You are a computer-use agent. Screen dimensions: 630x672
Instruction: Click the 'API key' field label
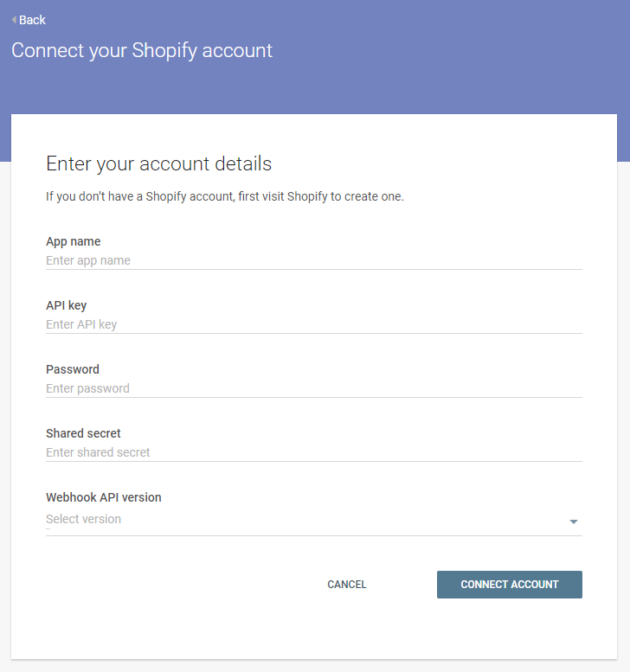tap(67, 305)
